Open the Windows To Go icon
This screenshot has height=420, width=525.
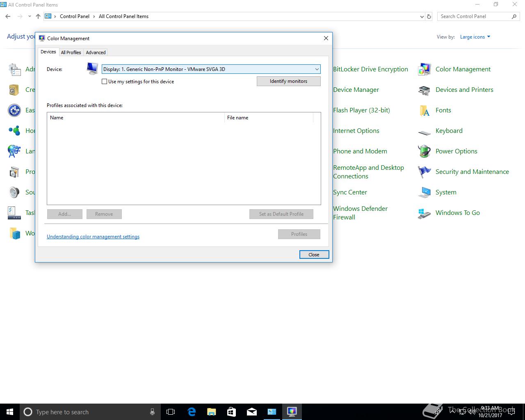[x=424, y=213]
